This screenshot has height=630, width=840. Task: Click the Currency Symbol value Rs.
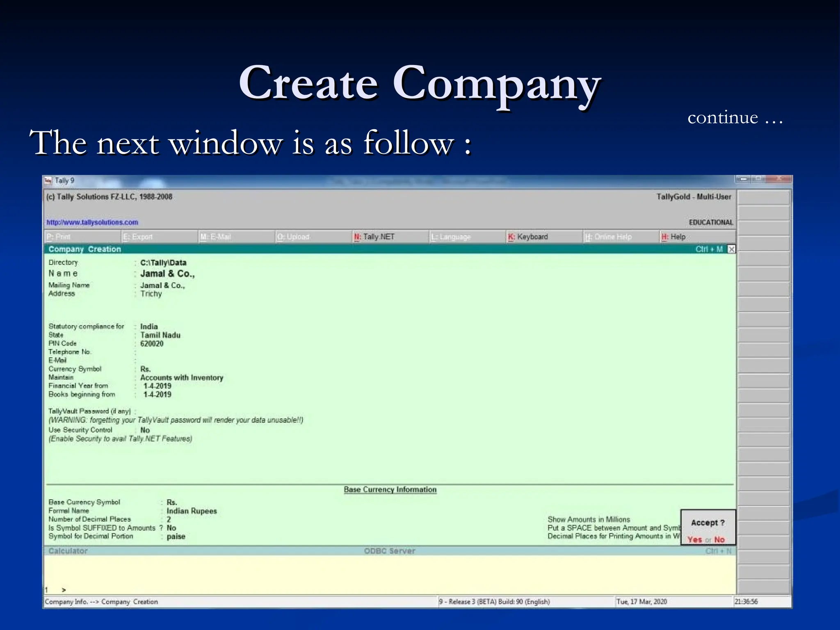[x=146, y=369]
